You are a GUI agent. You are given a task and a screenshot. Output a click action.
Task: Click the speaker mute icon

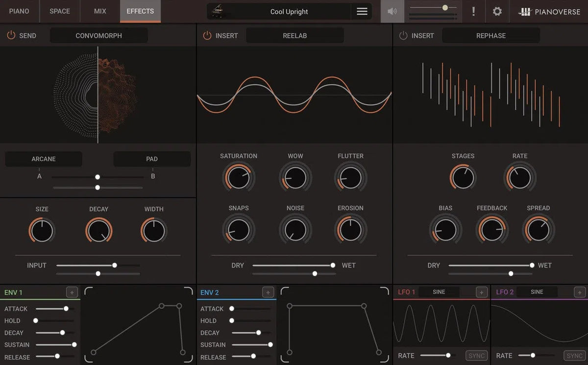[x=392, y=11]
